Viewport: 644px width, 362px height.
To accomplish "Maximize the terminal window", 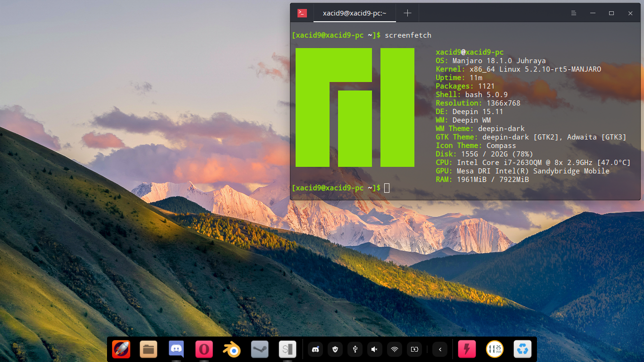I will tap(611, 13).
